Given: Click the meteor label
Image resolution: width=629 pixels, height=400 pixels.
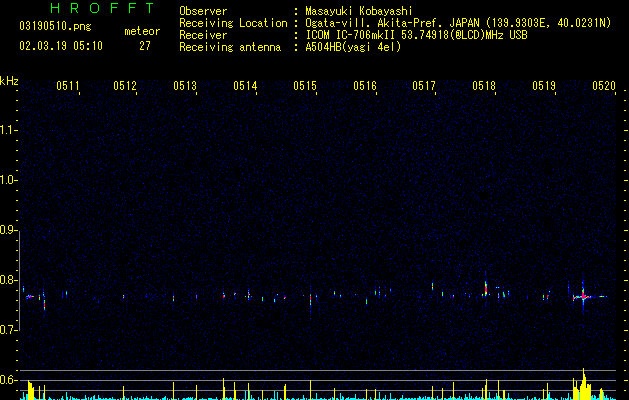Looking at the screenshot, I should pos(142,31).
